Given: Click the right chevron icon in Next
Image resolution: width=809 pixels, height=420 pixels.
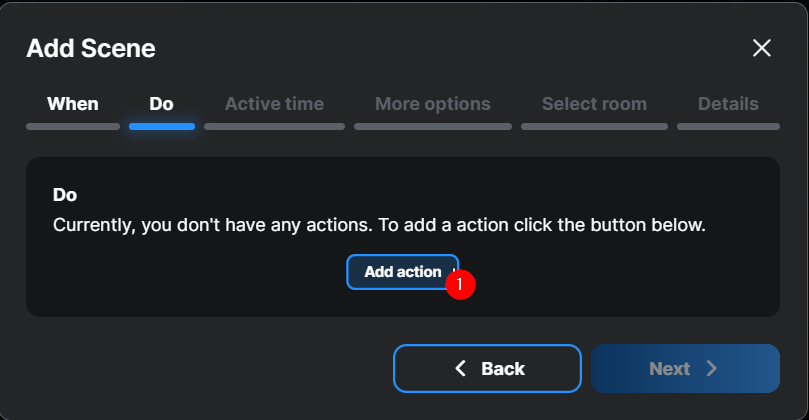Looking at the screenshot, I should 712,369.
